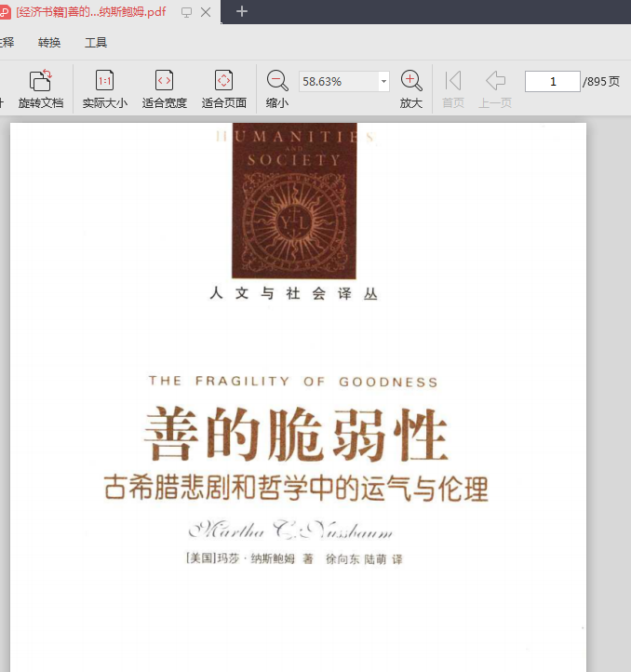Go to first page (首页) icon
This screenshot has height=672, width=631.
(453, 81)
